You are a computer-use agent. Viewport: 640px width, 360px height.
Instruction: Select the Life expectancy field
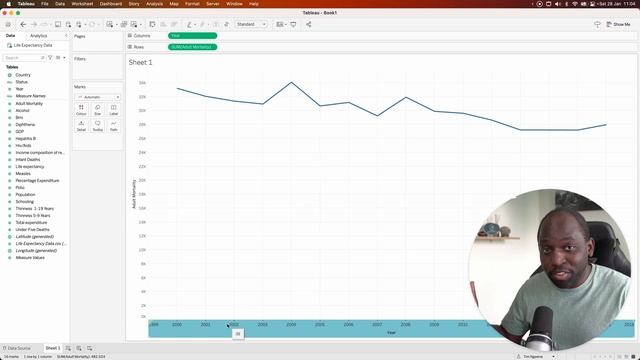(x=30, y=167)
